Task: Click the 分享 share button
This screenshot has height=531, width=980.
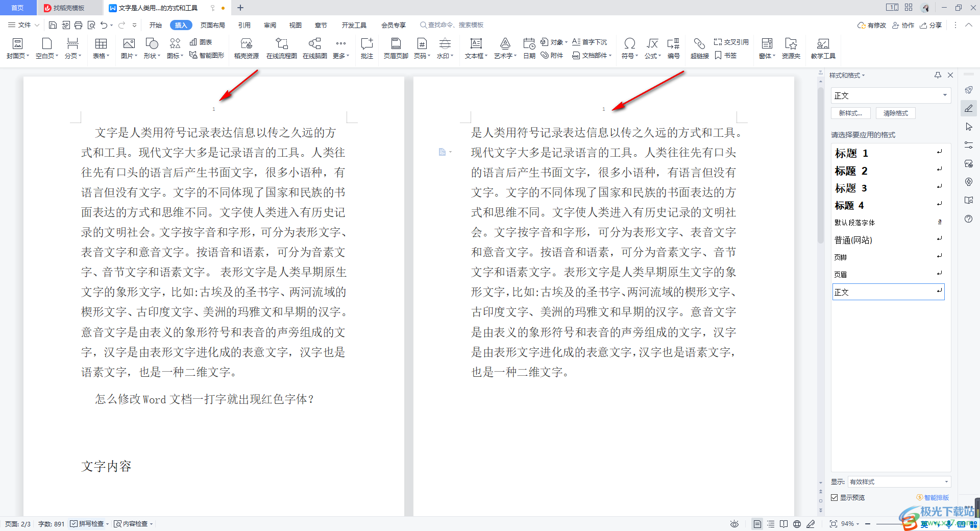Action: coord(931,25)
